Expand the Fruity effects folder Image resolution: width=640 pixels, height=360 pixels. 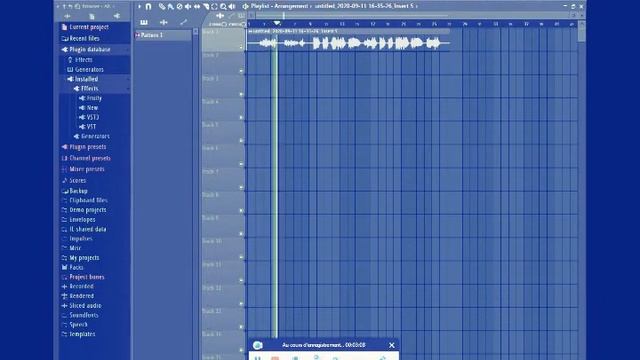pos(94,98)
